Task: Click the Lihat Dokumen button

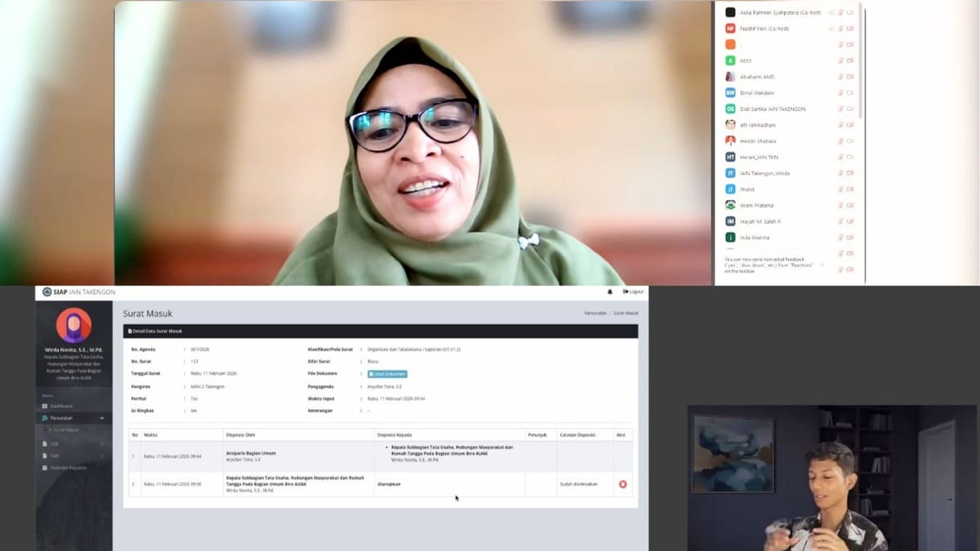Action: (387, 374)
